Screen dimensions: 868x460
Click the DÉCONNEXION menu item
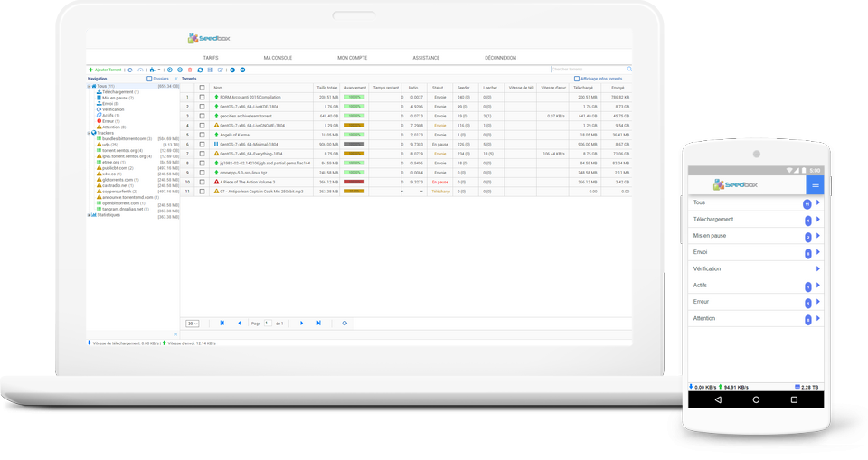(x=500, y=58)
